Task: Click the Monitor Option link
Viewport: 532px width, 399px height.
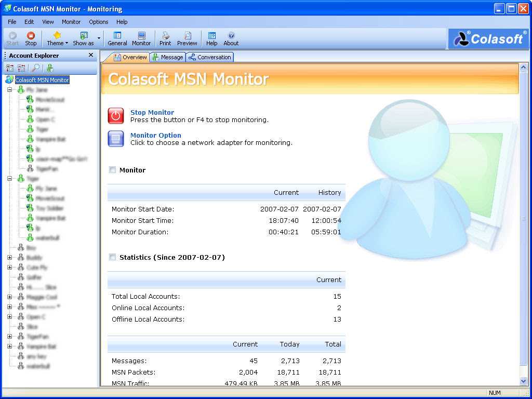Action: [x=156, y=135]
